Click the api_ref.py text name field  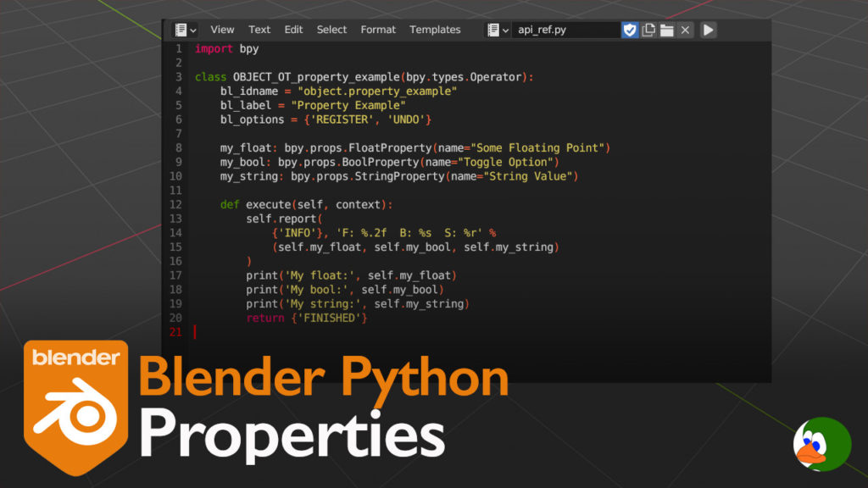[565, 30]
